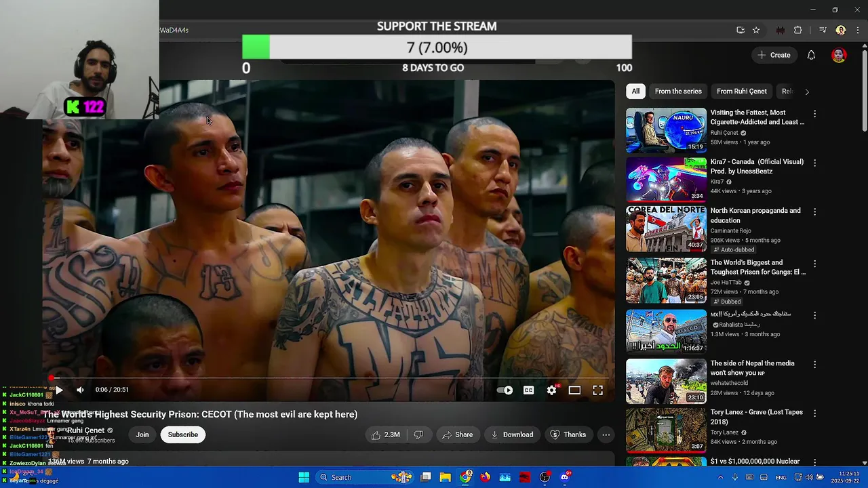The image size is (868, 488).
Task: Open YouTube account avatar menu
Action: (839, 55)
